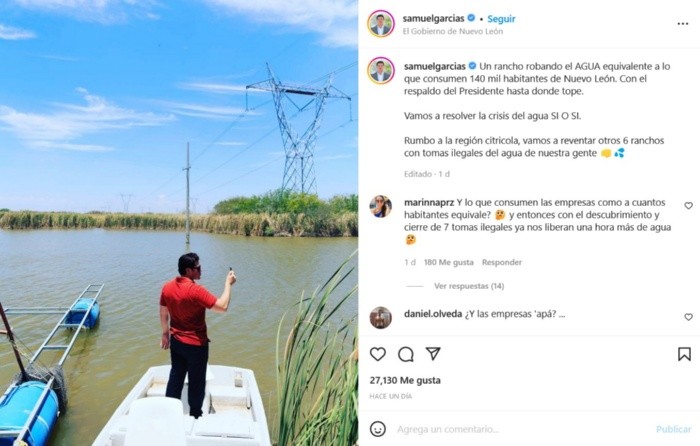Screen dimensions: 700x446
Task: Click Seguir to follow samuelgarcias
Action: (501, 19)
